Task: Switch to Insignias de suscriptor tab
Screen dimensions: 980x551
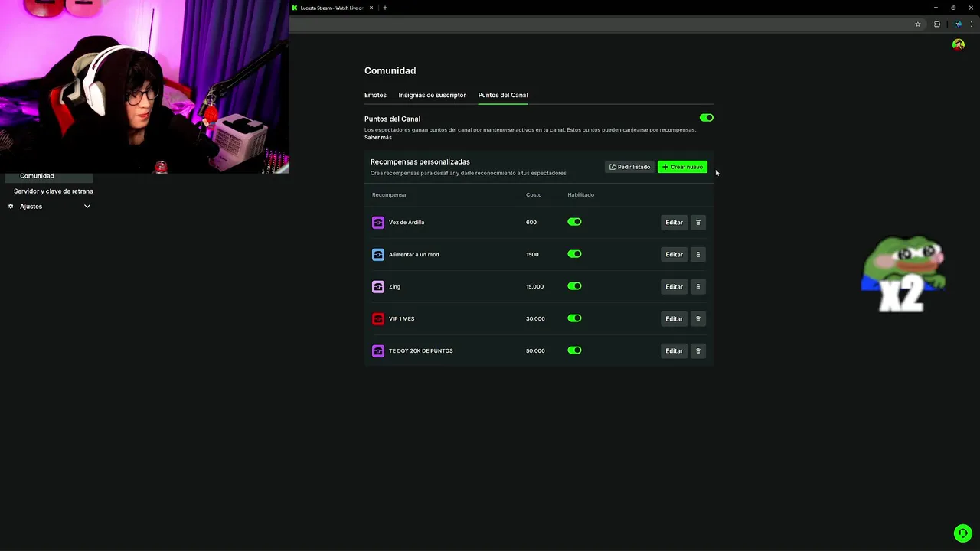Action: point(432,95)
